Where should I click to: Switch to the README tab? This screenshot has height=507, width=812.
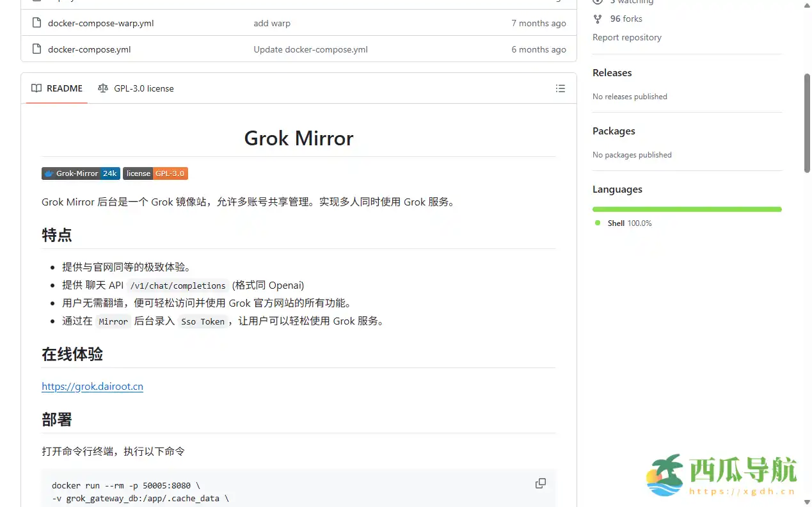coord(64,88)
